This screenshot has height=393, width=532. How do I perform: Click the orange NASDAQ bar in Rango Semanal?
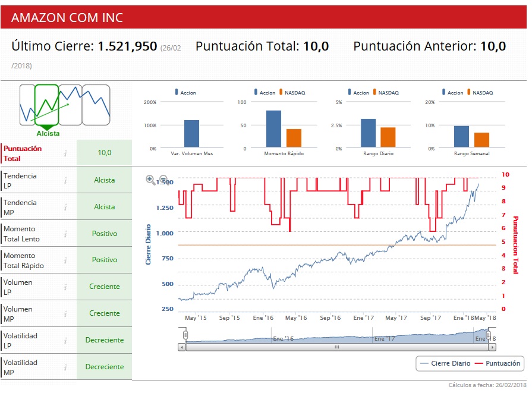[482, 140]
